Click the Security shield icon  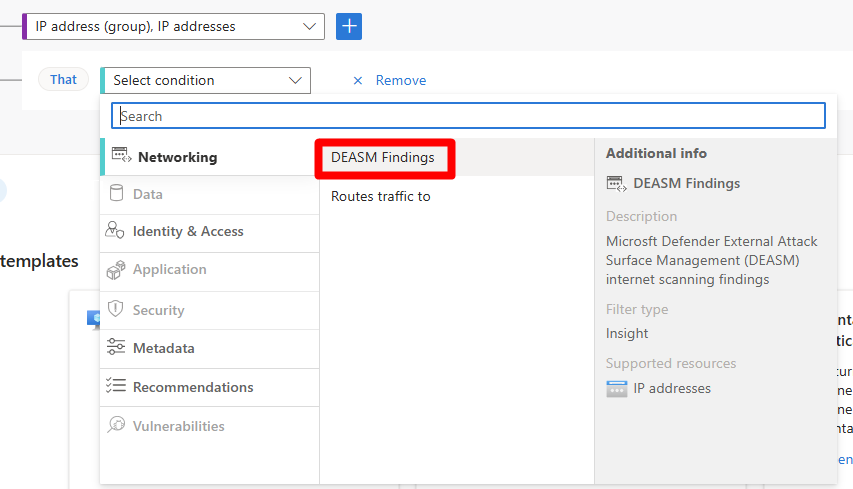116,310
